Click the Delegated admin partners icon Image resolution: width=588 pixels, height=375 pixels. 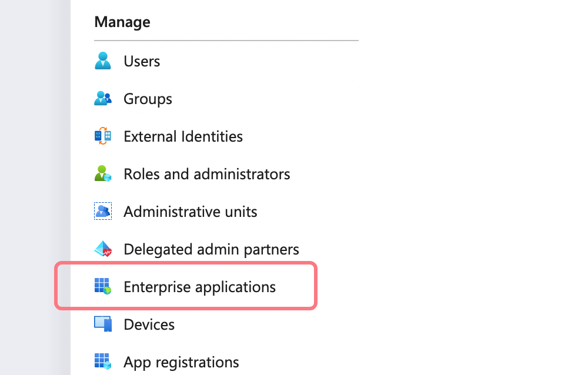pos(103,249)
